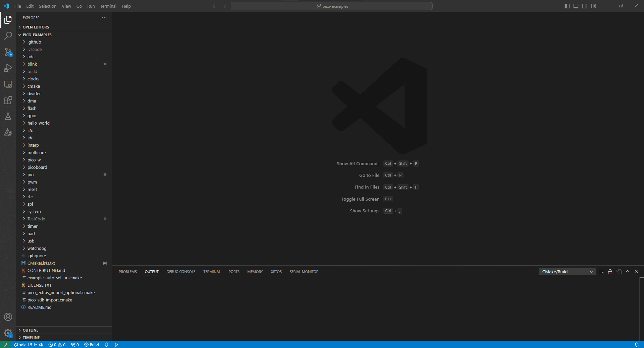Viewport: 644px width, 348px height.
Task: Maximize the panel with the up chevron
Action: 628,272
